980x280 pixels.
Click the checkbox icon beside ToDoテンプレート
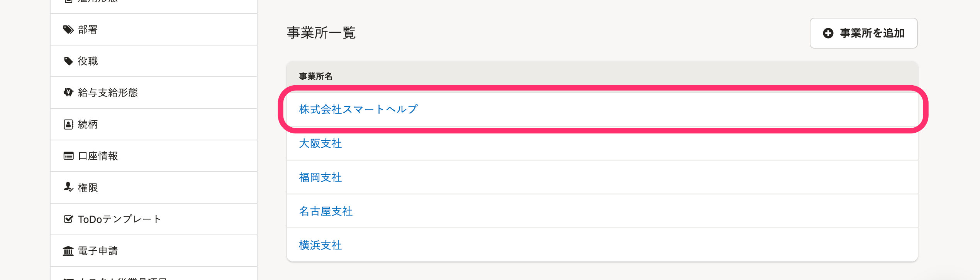68,219
